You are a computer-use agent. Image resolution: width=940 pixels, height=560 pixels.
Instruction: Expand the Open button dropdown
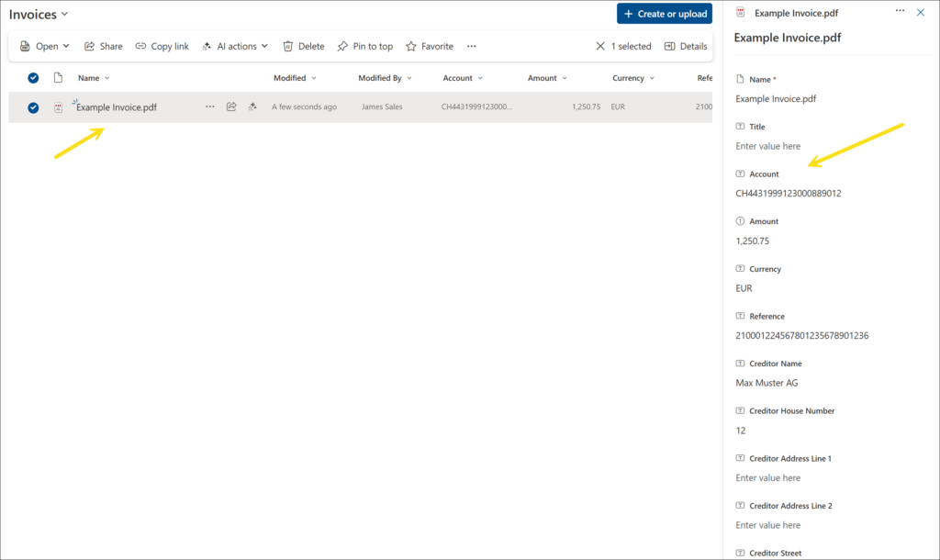pyautogui.click(x=45, y=46)
